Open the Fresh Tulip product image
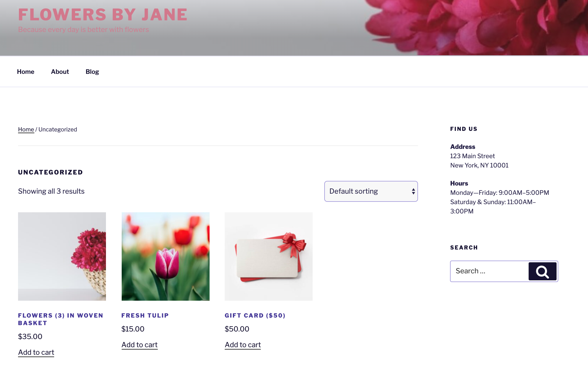Screen dimensions: 588x392 165,256
